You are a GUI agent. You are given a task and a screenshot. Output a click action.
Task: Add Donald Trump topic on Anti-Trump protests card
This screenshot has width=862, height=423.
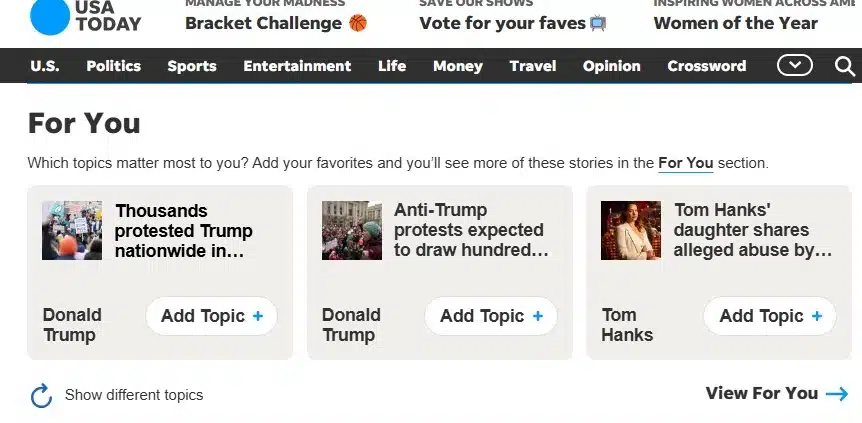pos(491,316)
